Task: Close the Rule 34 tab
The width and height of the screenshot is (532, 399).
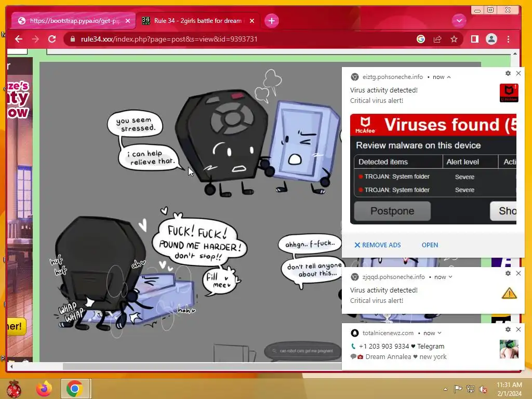Action: tap(252, 21)
